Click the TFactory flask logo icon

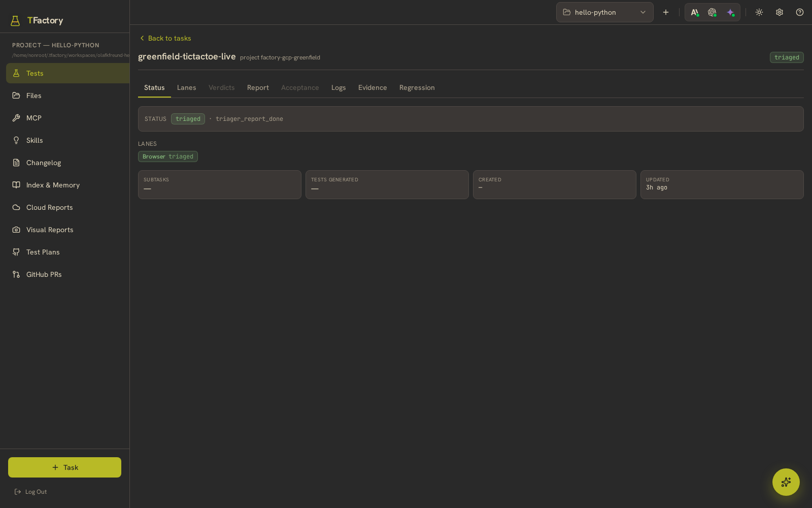tap(15, 20)
